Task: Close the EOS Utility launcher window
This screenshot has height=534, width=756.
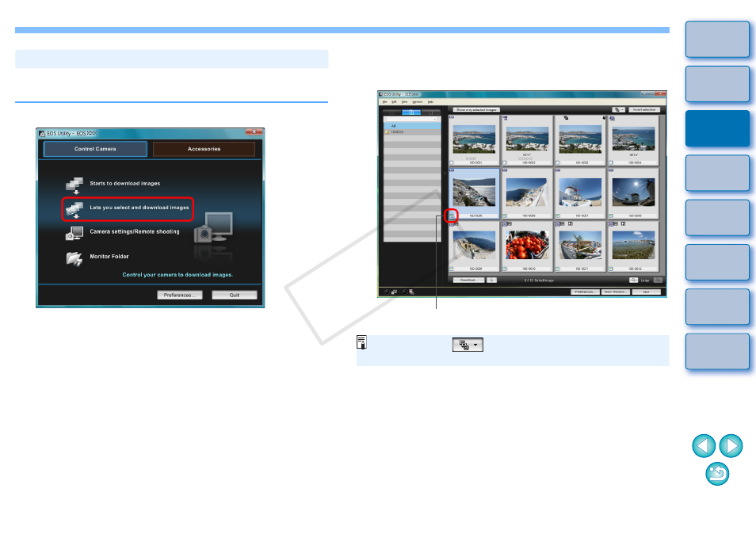Action: pyautogui.click(x=254, y=132)
